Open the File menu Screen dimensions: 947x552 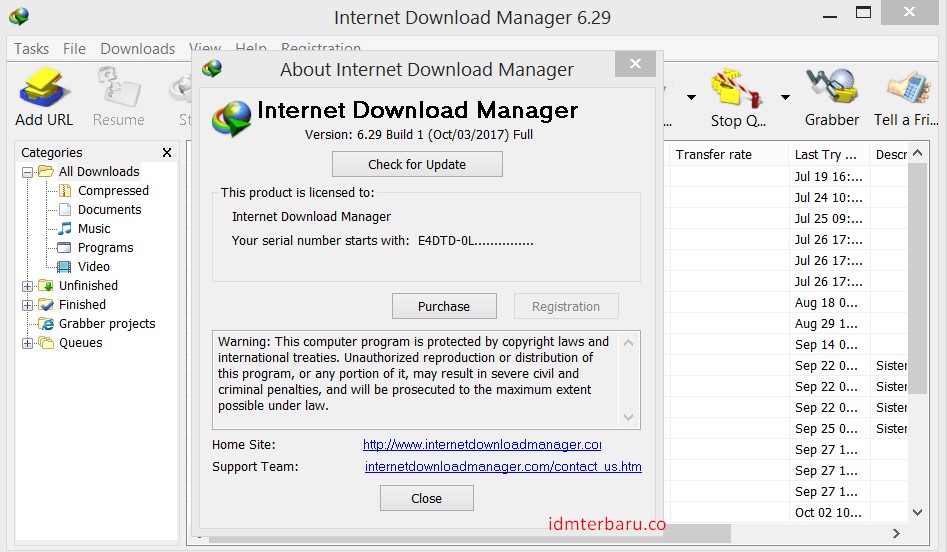coord(74,48)
